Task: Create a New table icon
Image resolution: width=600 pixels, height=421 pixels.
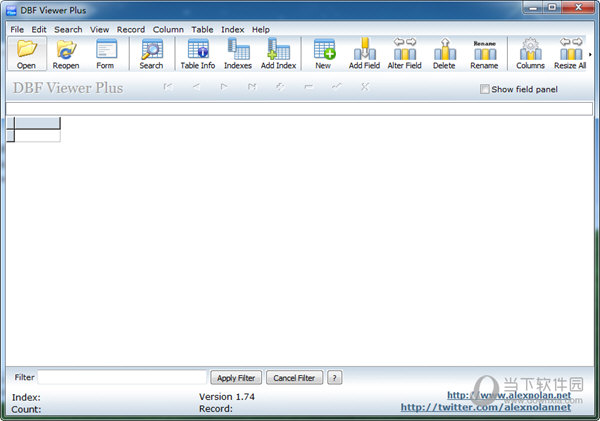Action: click(x=324, y=54)
